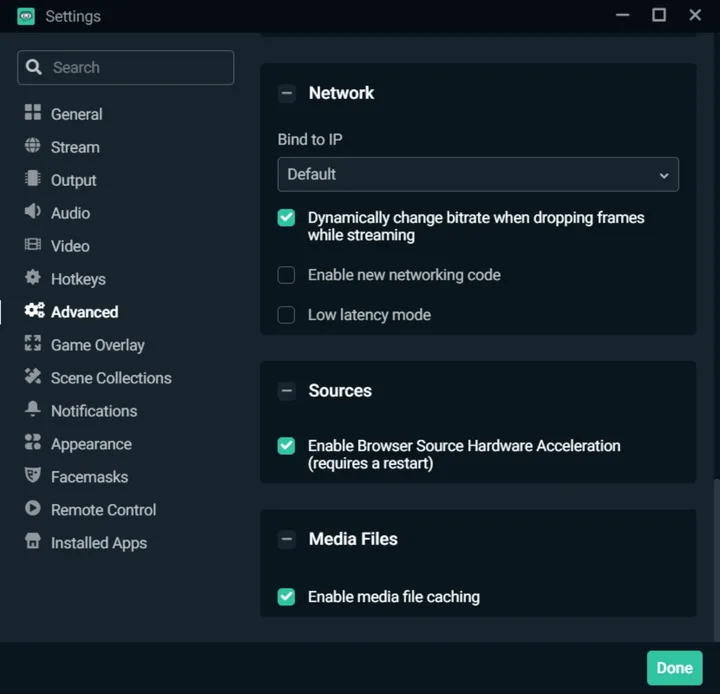
Task: Click the Streamlabs logo in title bar
Action: [x=26, y=17]
